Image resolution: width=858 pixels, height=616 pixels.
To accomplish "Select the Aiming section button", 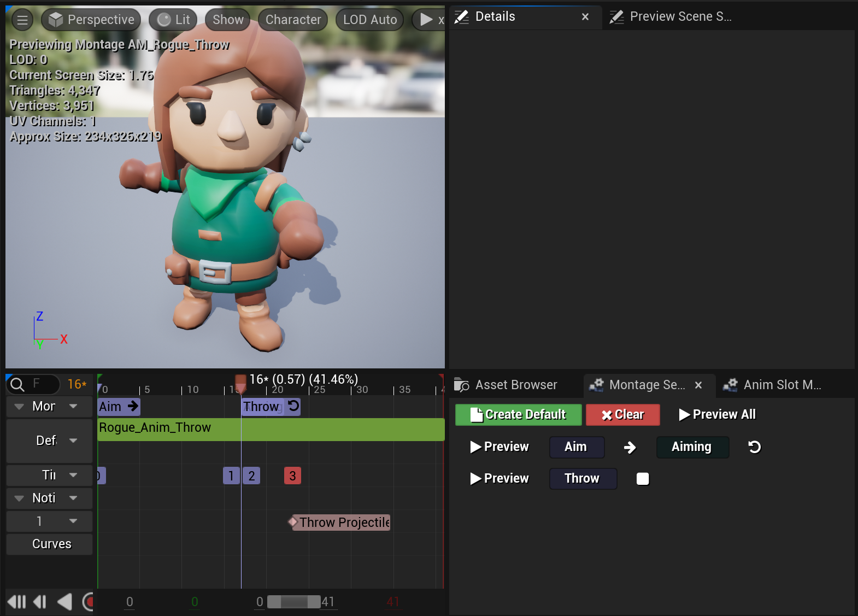I will pos(692,447).
